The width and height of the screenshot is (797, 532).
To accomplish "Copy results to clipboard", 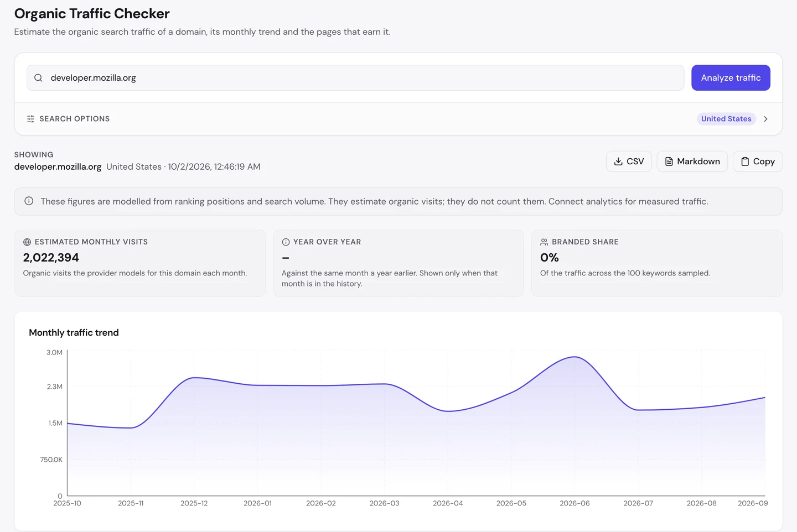I will (758, 161).
